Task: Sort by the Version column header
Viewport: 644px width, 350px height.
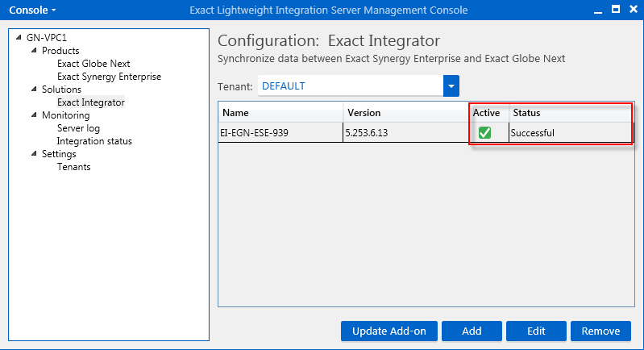Action: tap(406, 113)
